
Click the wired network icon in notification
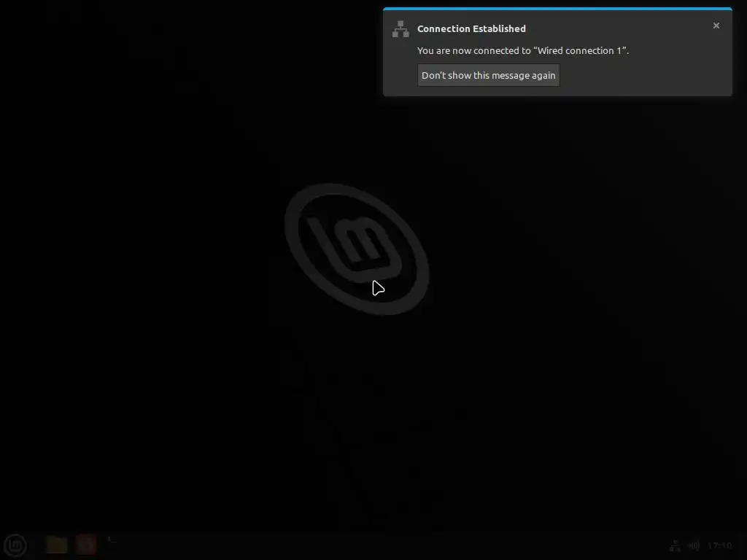pos(400,29)
